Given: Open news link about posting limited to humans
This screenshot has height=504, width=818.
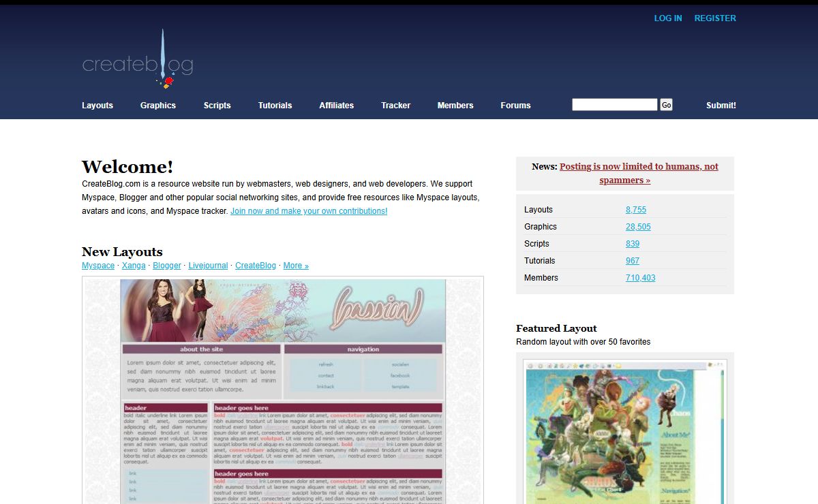Looking at the screenshot, I should (x=639, y=173).
